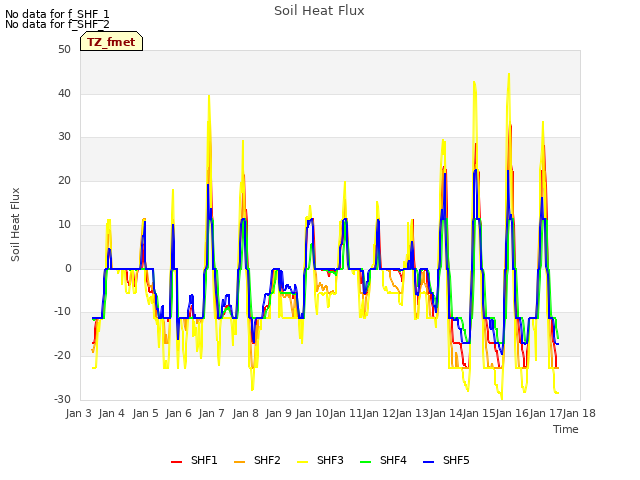Click the Jan 4 x-axis tick label

(x=111, y=413)
